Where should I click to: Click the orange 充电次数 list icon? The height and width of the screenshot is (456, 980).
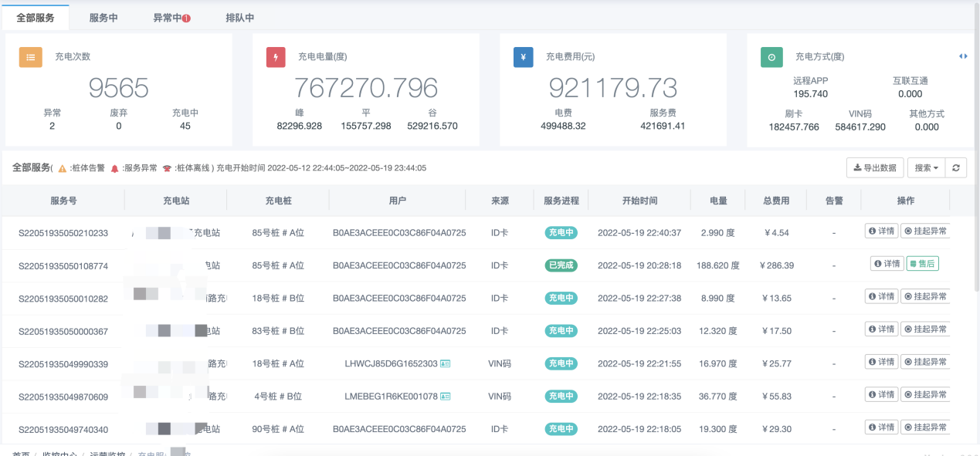coord(30,57)
